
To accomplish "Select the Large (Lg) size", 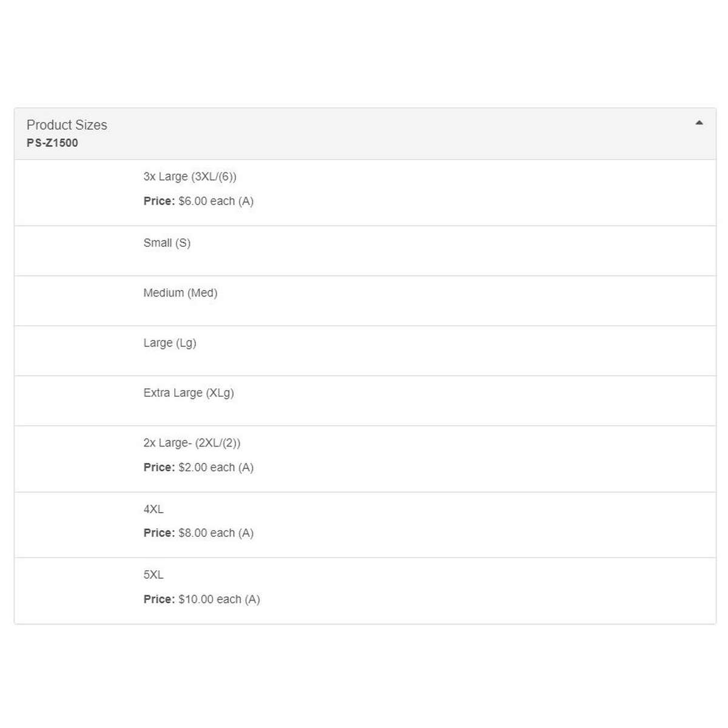I will [x=170, y=343].
